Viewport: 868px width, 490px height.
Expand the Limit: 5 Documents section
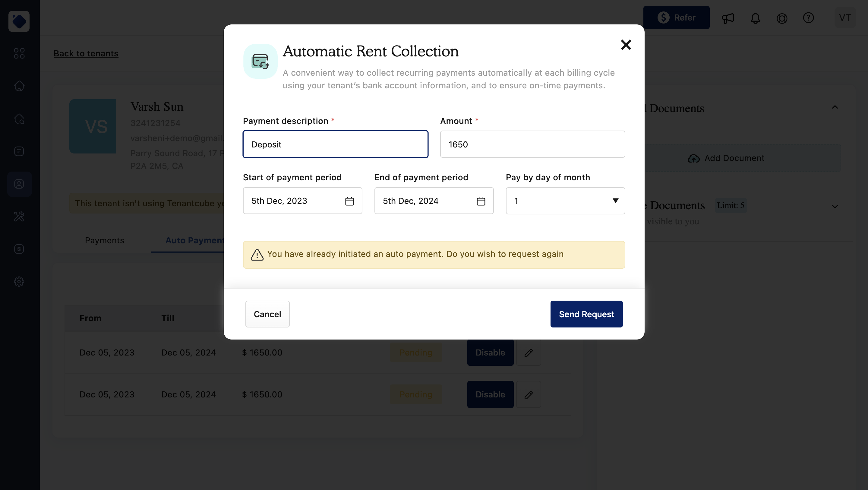tap(835, 206)
